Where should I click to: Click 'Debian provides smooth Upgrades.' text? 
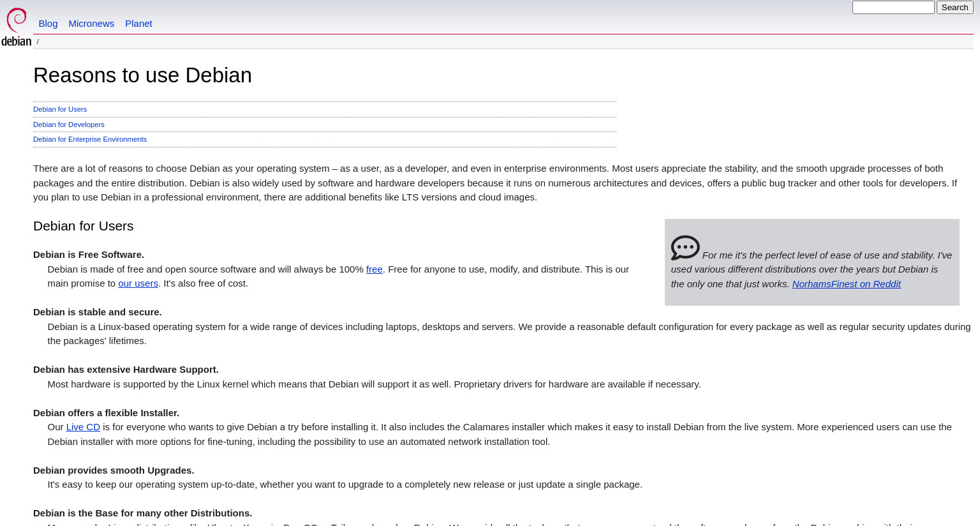point(114,470)
